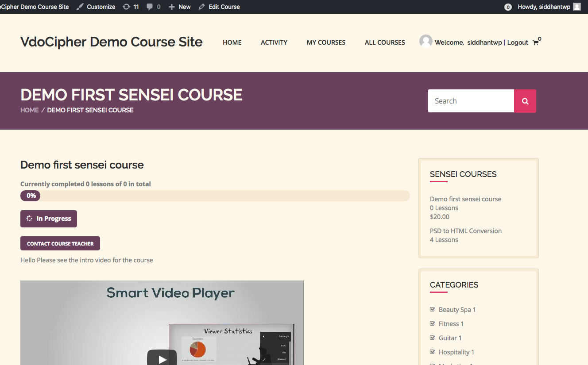Viewport: 588px width, 365px height.
Task: Click the Demo first sensei course heading
Action: coord(82,165)
